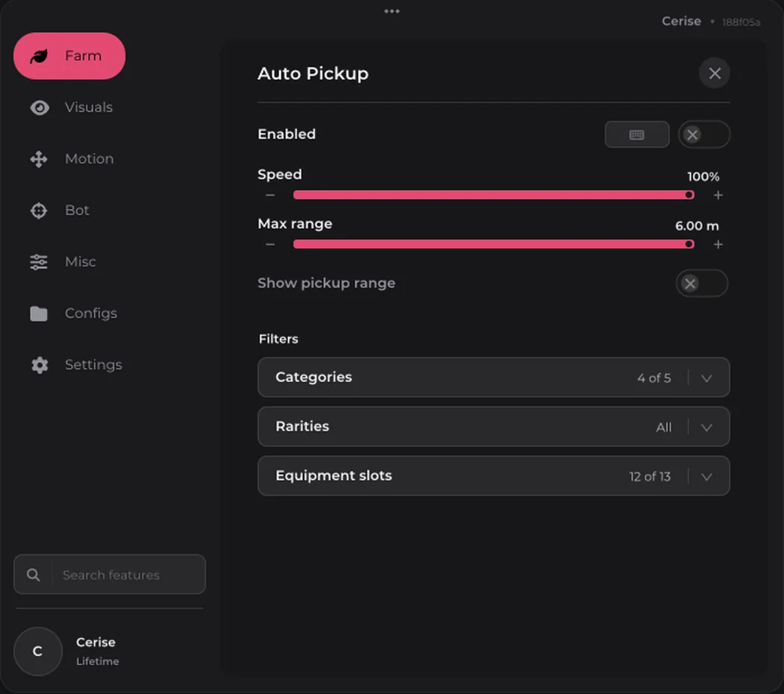Expand the Categories filter dropdown
The image size is (784, 694).
(494, 378)
